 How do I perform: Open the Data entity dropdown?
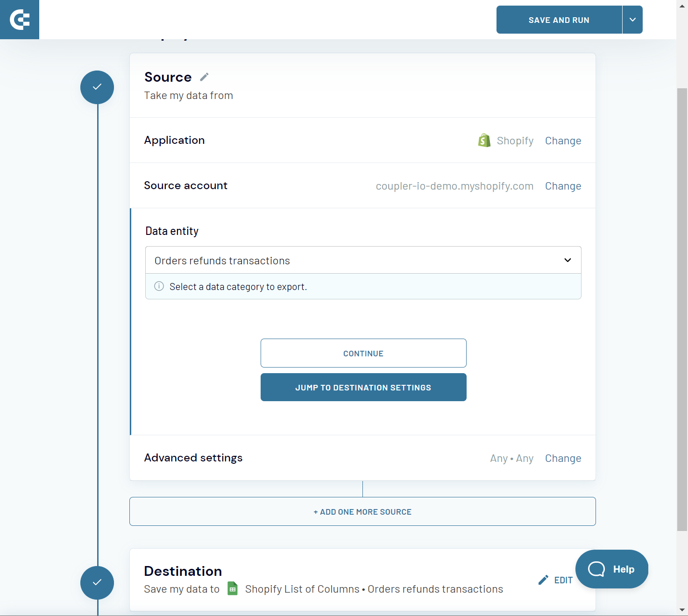click(x=567, y=260)
